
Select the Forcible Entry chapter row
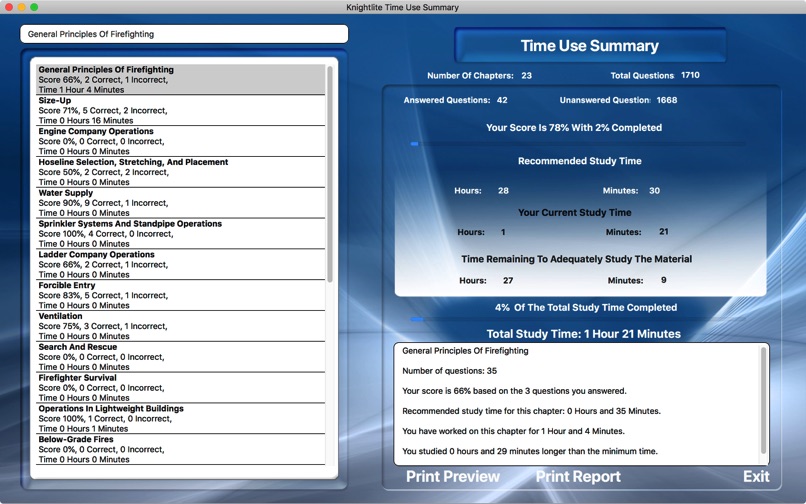pyautogui.click(x=180, y=295)
